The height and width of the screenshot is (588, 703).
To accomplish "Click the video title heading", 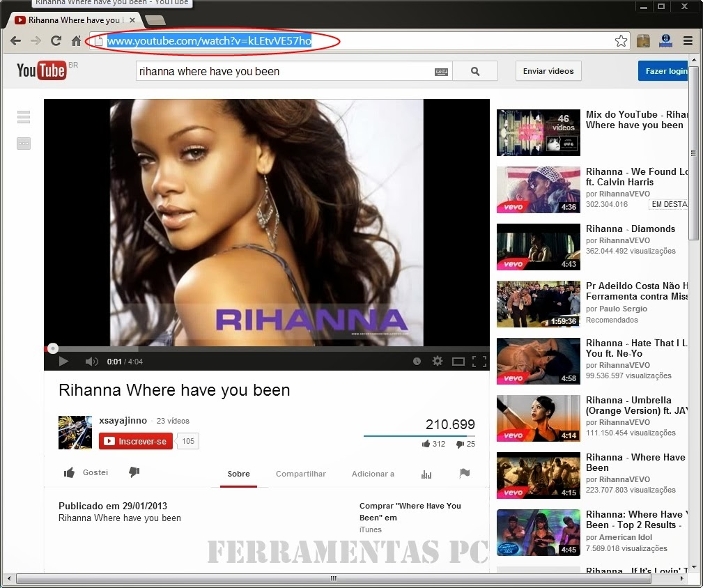I will [174, 390].
